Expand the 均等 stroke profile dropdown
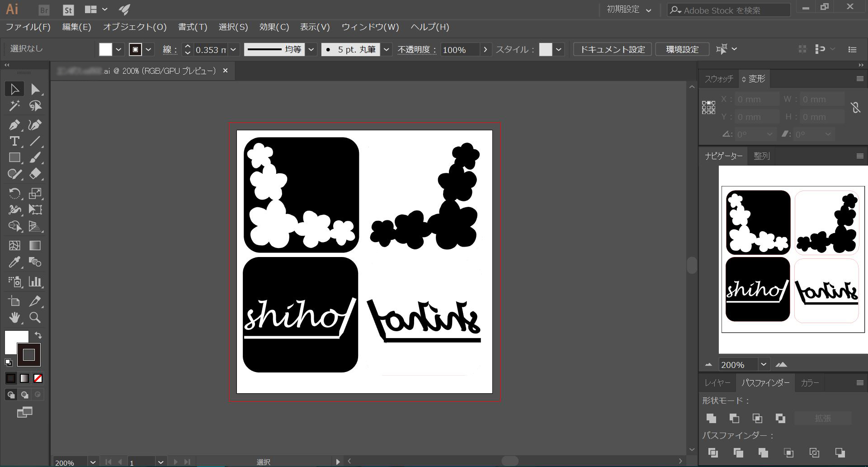Viewport: 868px width, 467px height. coord(311,49)
